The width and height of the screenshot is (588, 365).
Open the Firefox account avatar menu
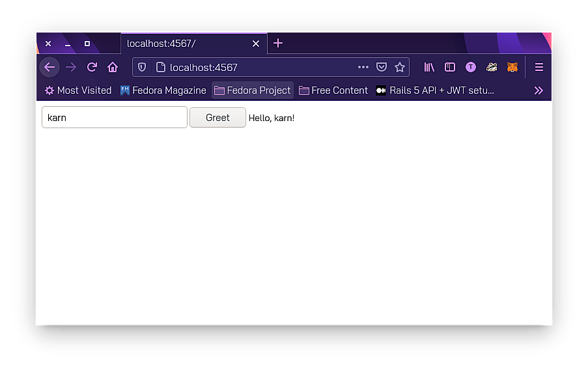(471, 67)
